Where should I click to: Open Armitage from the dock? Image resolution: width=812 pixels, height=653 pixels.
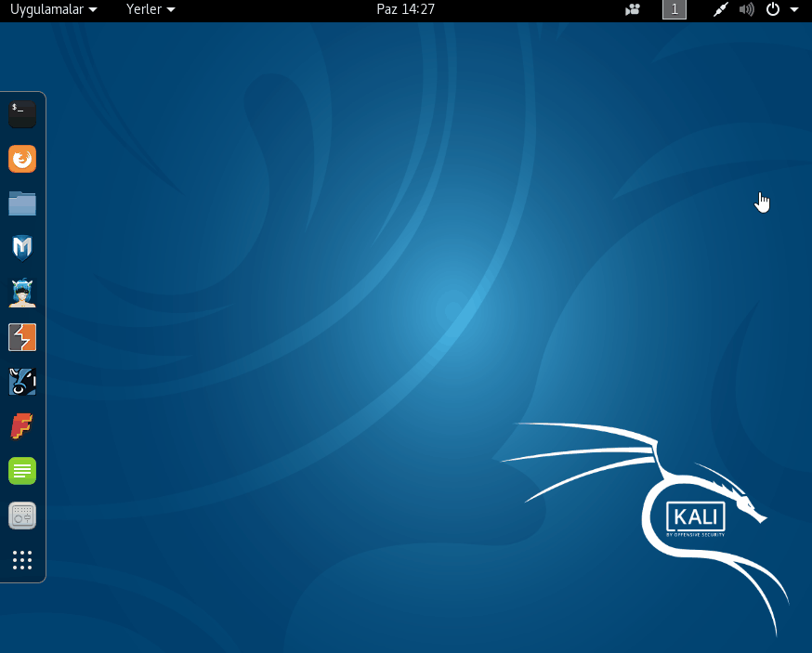coord(22,293)
